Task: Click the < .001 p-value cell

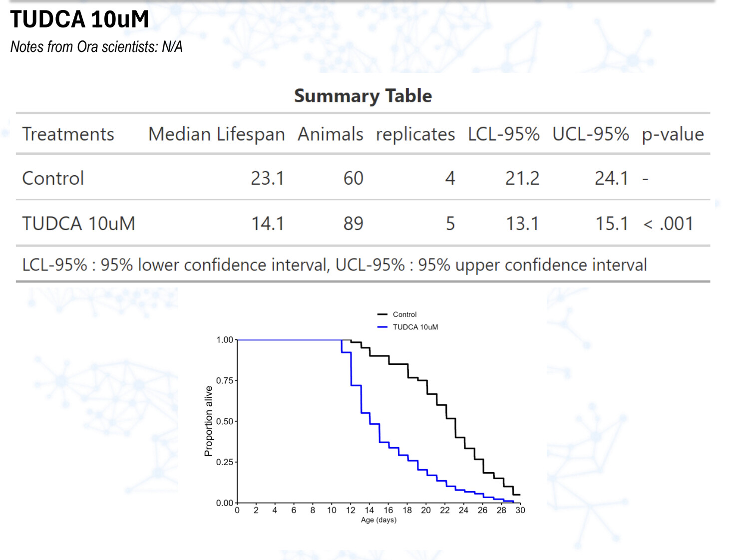Action: pos(669,224)
